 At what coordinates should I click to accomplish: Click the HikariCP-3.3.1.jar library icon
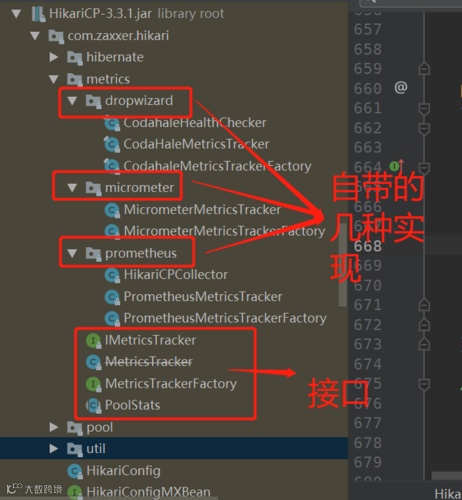pos(38,14)
